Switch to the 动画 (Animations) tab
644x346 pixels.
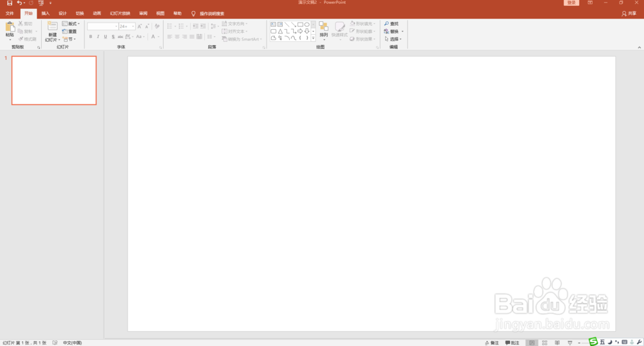coord(97,14)
